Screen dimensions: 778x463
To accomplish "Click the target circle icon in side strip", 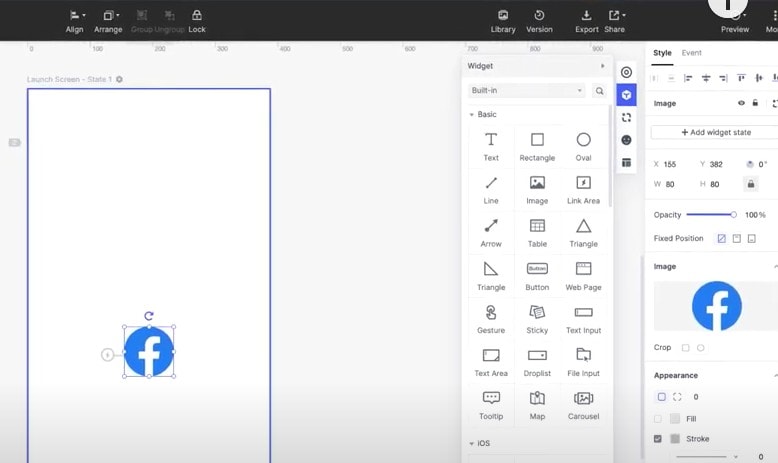I will click(x=626, y=72).
